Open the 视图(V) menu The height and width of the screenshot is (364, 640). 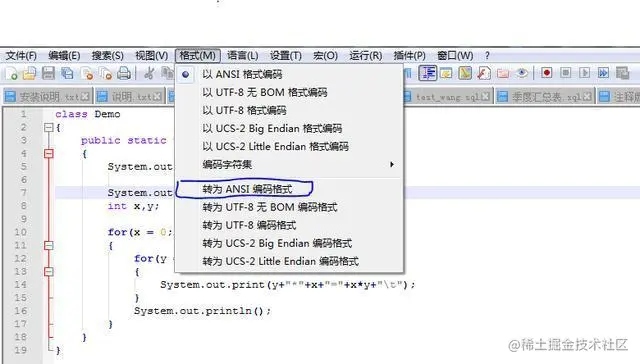[151, 55]
